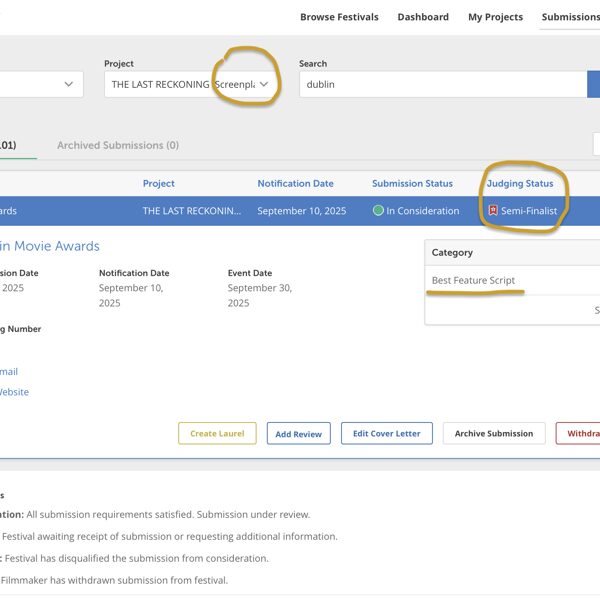The image size is (600, 600).
Task: Click the Create Laurel button
Action: [217, 434]
